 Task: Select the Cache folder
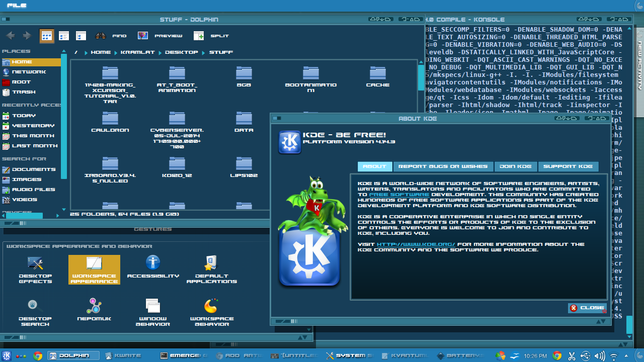(377, 76)
